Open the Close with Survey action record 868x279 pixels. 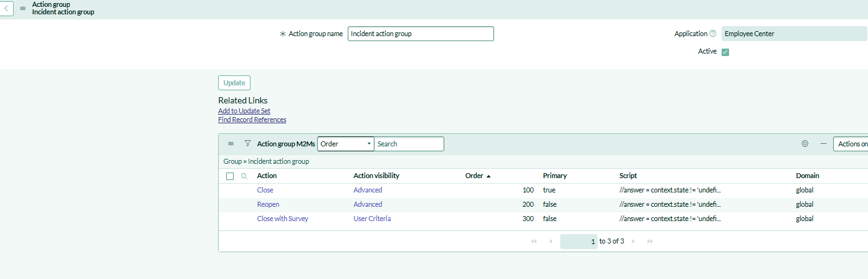click(282, 219)
